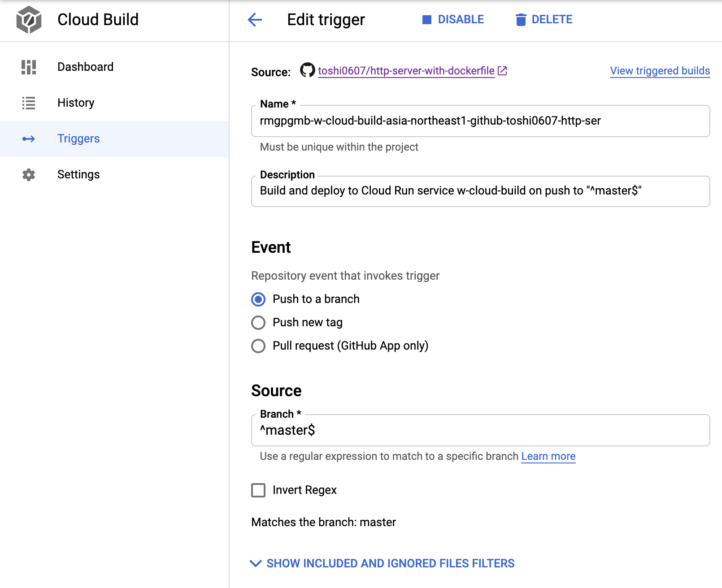Click the DISABLE button label
The width and height of the screenshot is (722, 588).
[461, 20]
